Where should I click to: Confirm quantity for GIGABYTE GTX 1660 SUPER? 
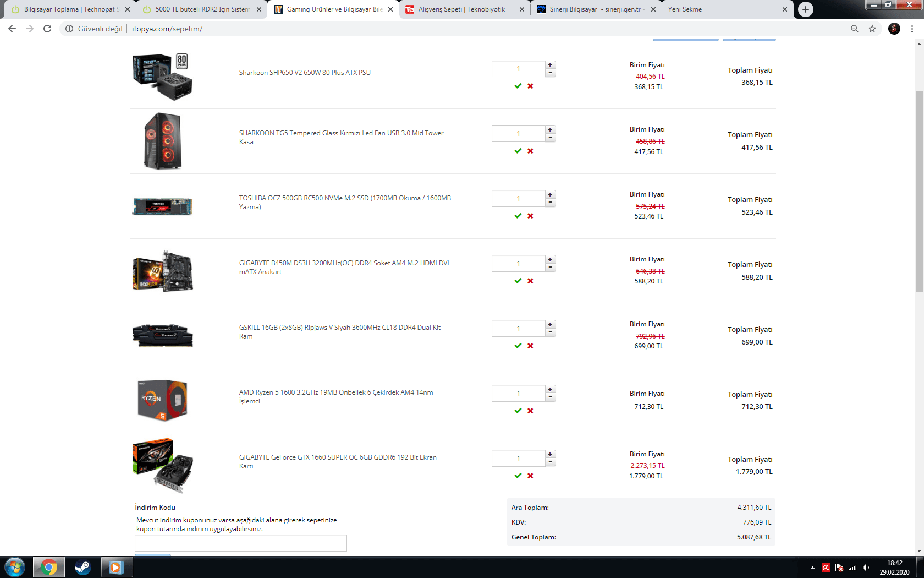(x=518, y=476)
